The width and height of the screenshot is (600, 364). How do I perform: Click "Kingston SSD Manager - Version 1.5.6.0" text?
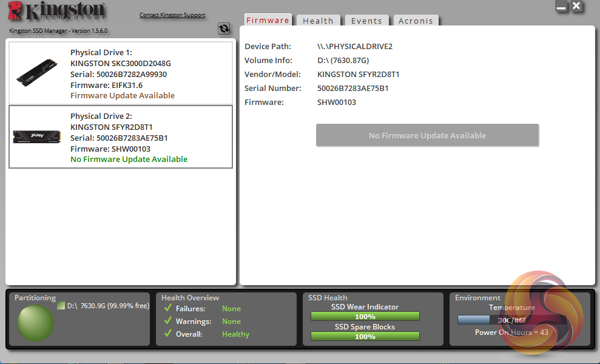pos(58,30)
